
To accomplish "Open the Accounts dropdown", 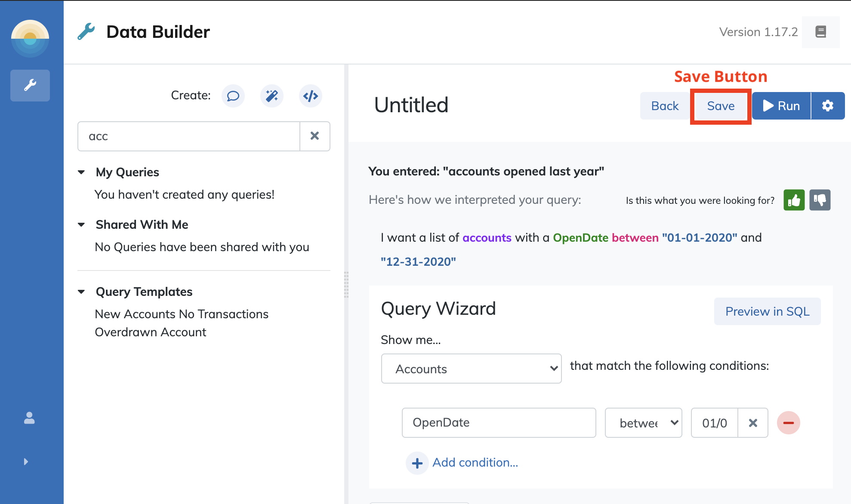I will click(472, 369).
